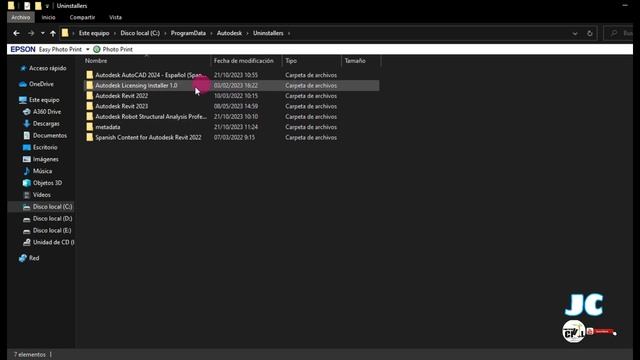
Task: Click the folder icon of Autodesk Revit 2023
Action: [x=89, y=106]
